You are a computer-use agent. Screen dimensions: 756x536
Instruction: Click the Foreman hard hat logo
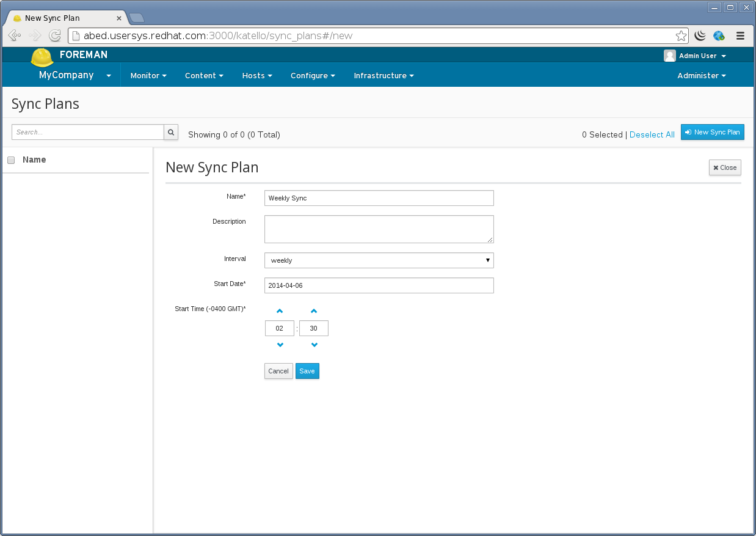tap(42, 57)
